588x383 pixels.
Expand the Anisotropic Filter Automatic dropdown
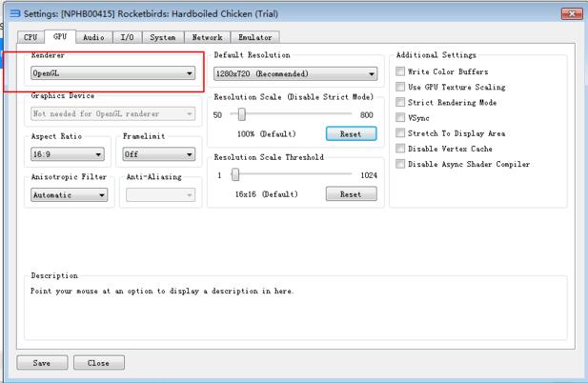(69, 195)
